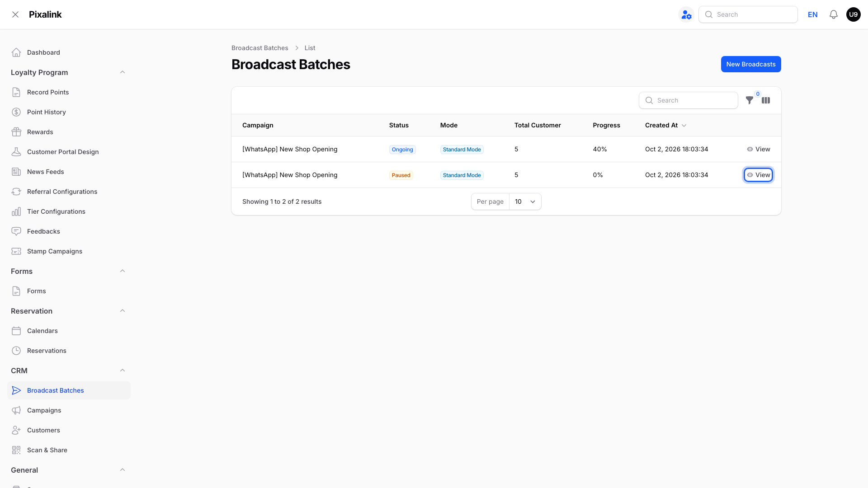
Task: Click the Record Points document icon
Action: pos(16,92)
